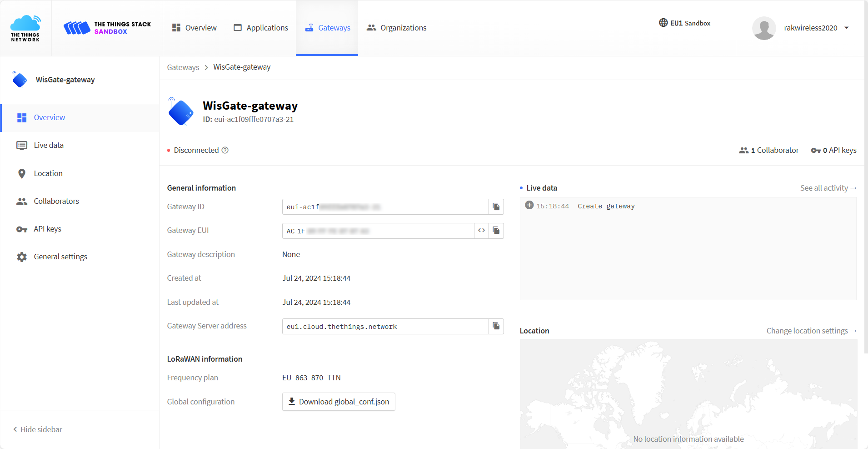Screen dimensions: 868x449
Task: Open Collaborators in the sidebar
Action: click(80, 201)
